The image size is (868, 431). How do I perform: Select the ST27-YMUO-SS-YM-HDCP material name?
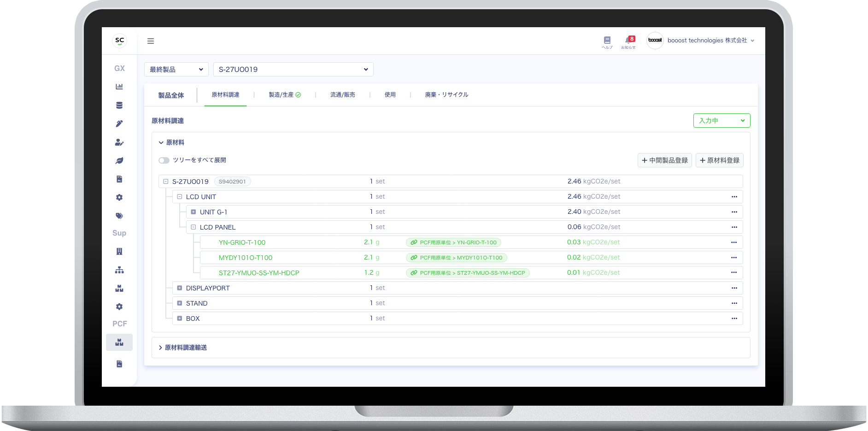[x=259, y=273]
